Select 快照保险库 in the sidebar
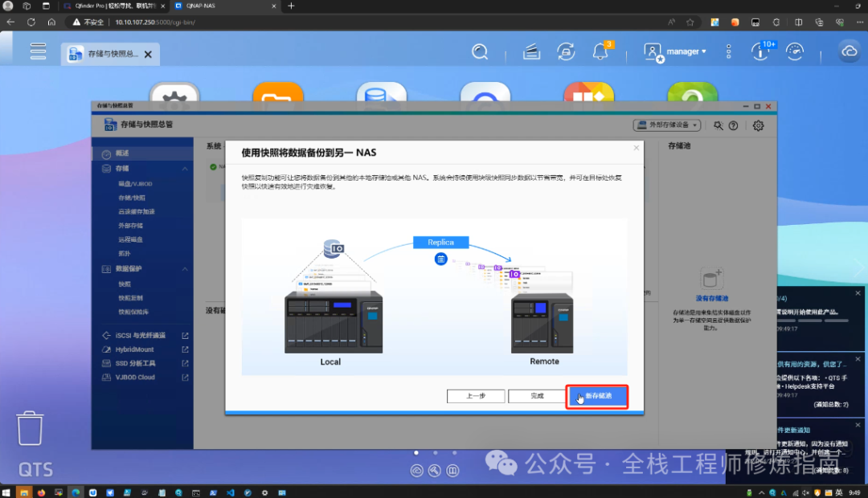The width and height of the screenshot is (868, 498). pyautogui.click(x=133, y=312)
